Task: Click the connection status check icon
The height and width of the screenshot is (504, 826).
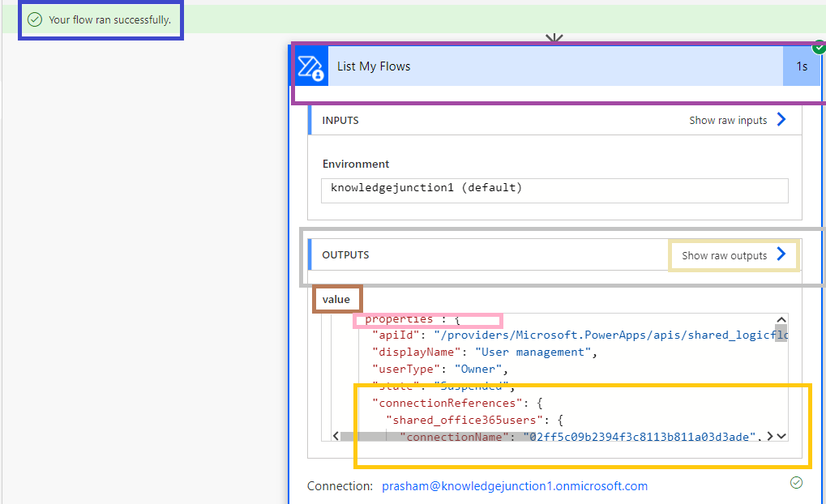Action: 797,482
